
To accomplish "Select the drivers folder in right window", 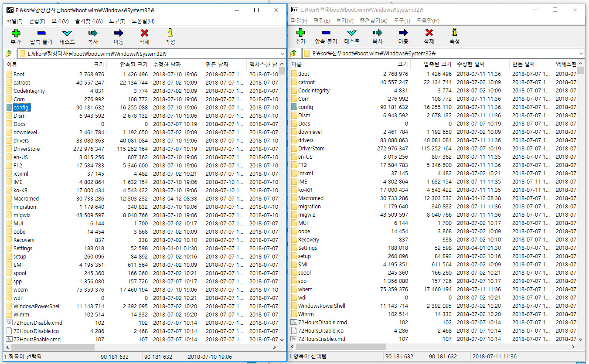I will tap(306, 140).
